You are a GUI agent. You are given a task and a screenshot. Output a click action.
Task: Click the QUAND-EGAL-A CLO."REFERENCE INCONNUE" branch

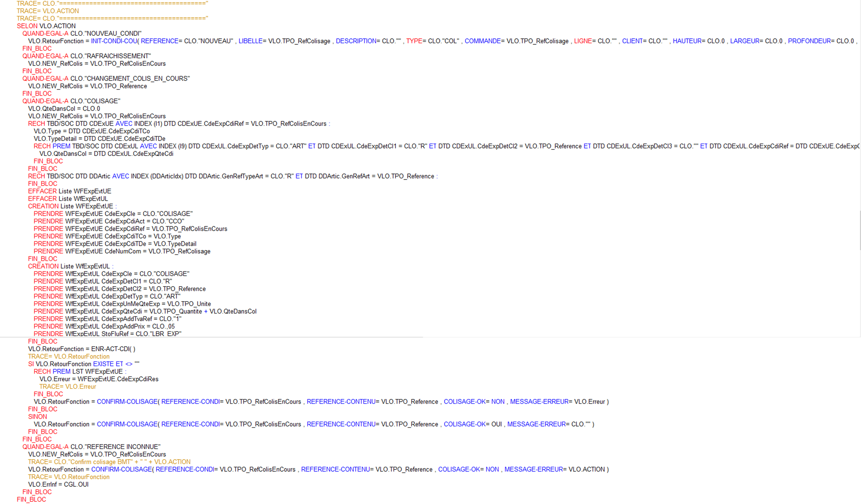click(92, 446)
